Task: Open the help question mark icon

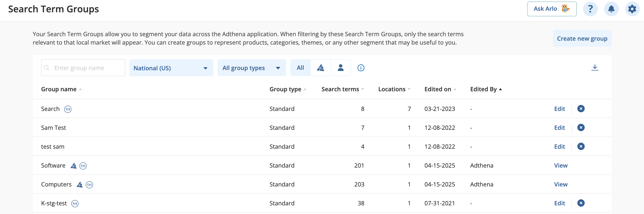Action: click(x=590, y=9)
